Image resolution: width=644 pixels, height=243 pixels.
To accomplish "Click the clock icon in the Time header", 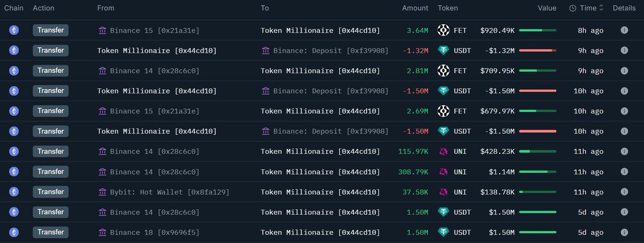I will pyautogui.click(x=573, y=8).
